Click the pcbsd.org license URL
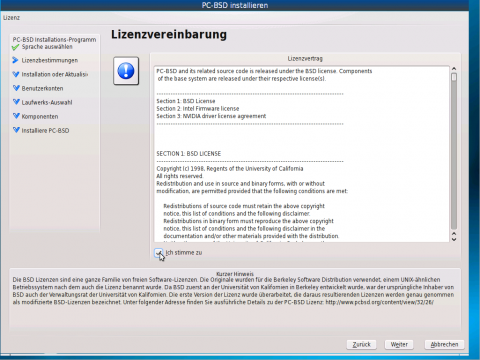480x360 pixels. [379, 302]
